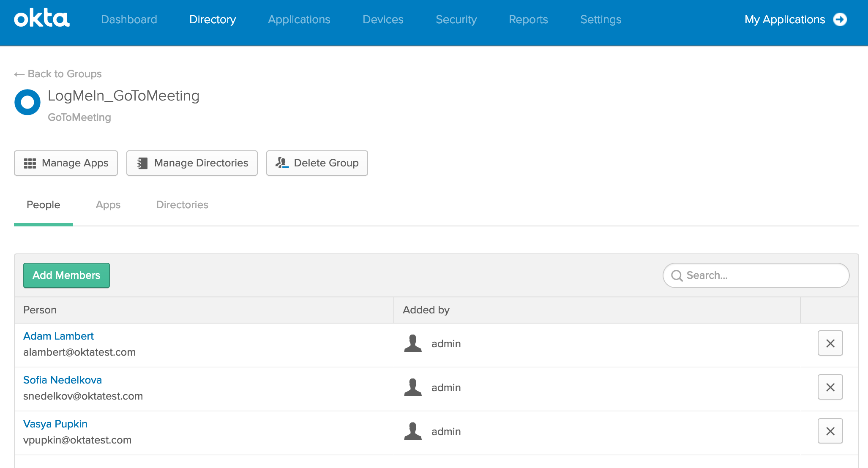Image resolution: width=868 pixels, height=468 pixels.
Task: Click the Delete Group button
Action: pos(317,163)
